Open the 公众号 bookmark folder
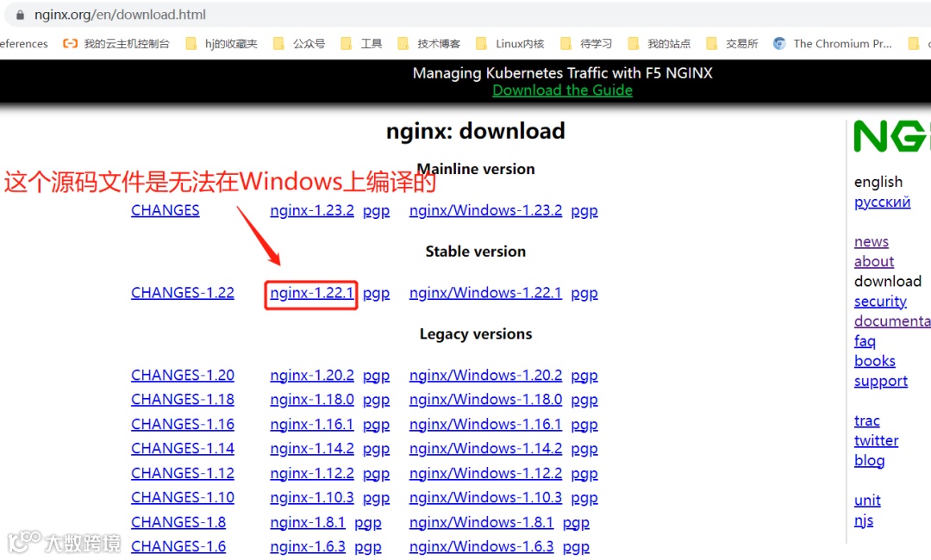Image resolution: width=931 pixels, height=560 pixels. click(x=299, y=43)
